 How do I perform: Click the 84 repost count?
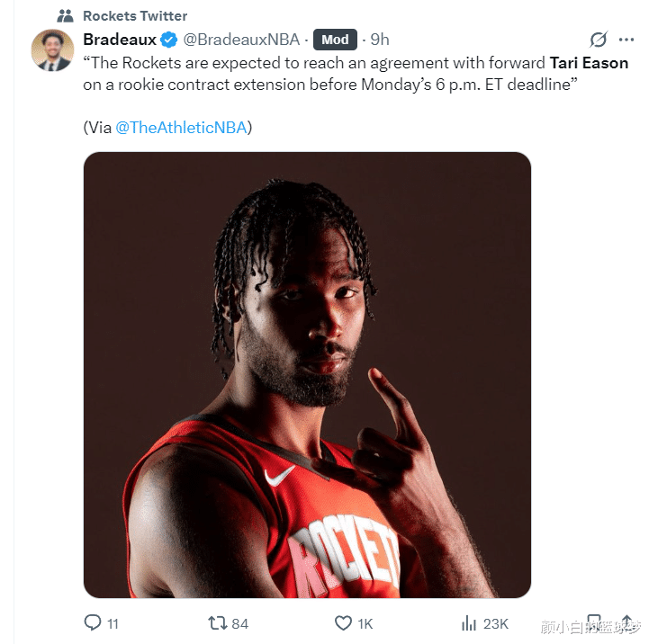coord(239,622)
